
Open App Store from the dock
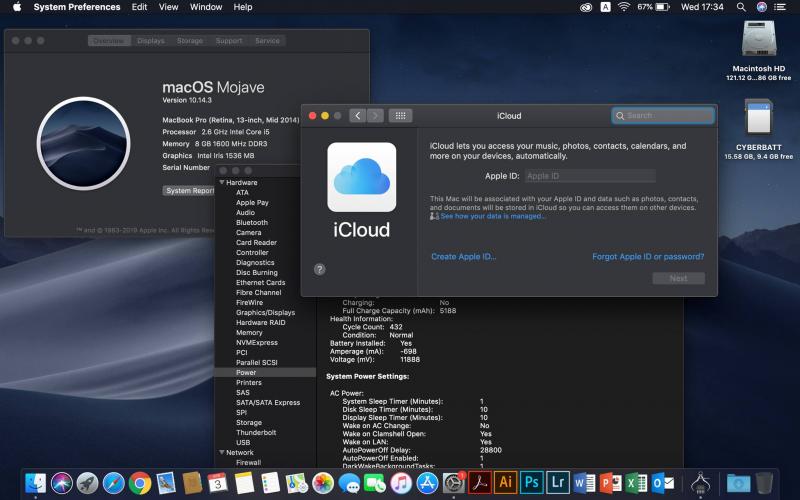[428, 483]
